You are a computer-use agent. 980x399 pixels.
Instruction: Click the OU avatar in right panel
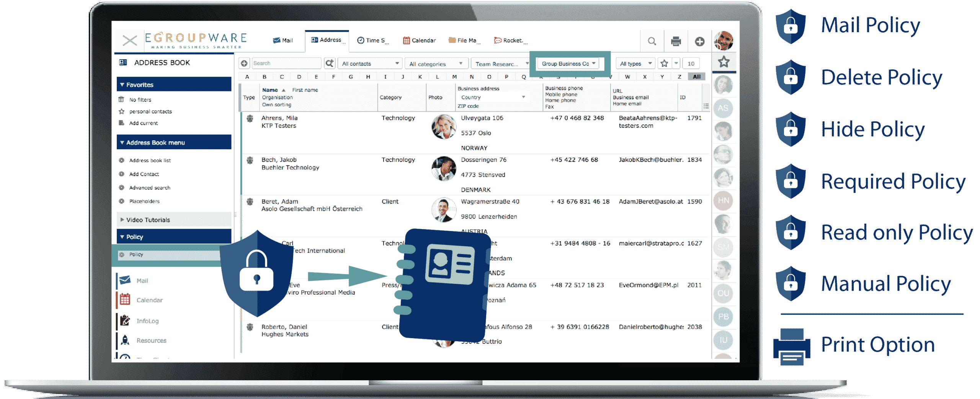pos(723,293)
